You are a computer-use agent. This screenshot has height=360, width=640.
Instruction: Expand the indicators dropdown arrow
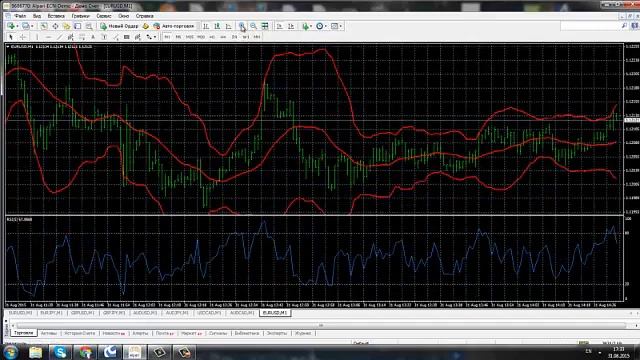tap(311, 26)
